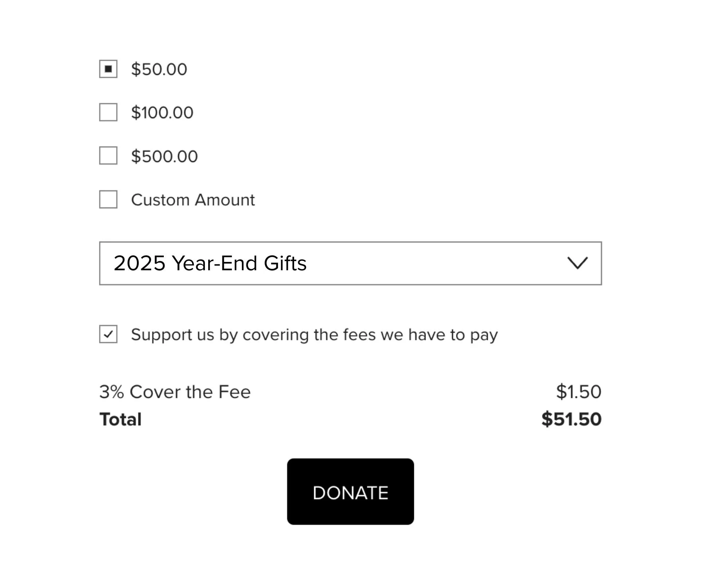Click the $100.00 label text
Viewport: 728px width, 562px height.
(162, 112)
